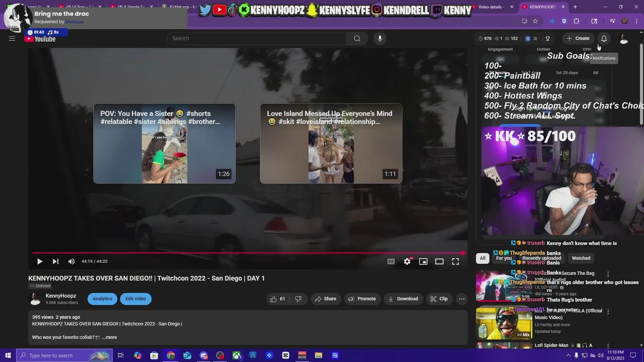Screen dimensions: 644x362
Task: Open the player settings gear
Action: point(408,261)
